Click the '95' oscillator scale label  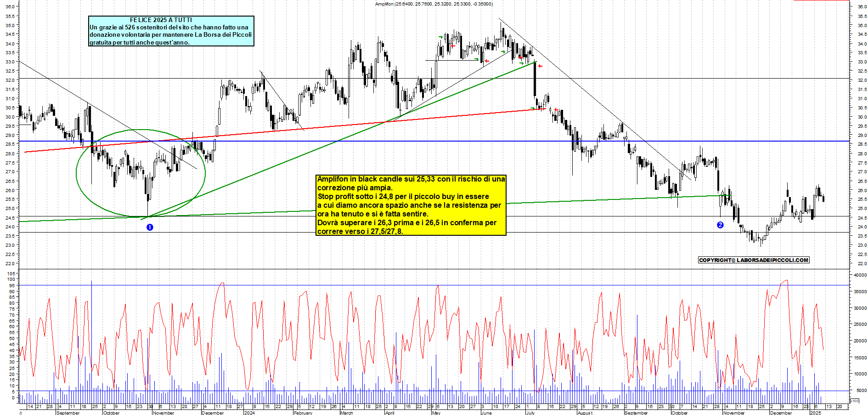(x=12, y=285)
